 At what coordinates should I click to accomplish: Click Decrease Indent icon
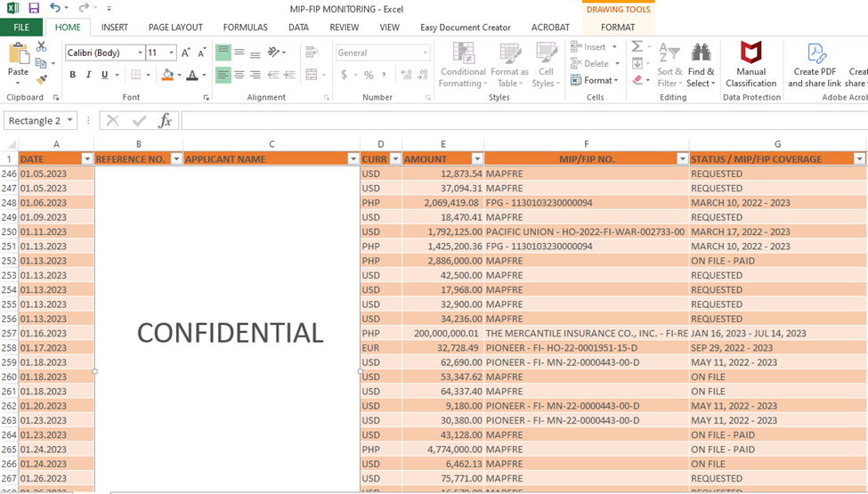pyautogui.click(x=273, y=75)
